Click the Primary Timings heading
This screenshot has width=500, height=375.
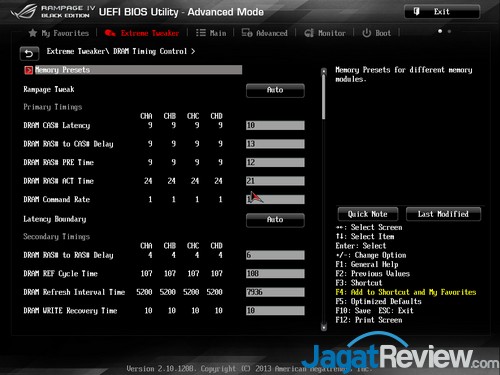point(53,107)
